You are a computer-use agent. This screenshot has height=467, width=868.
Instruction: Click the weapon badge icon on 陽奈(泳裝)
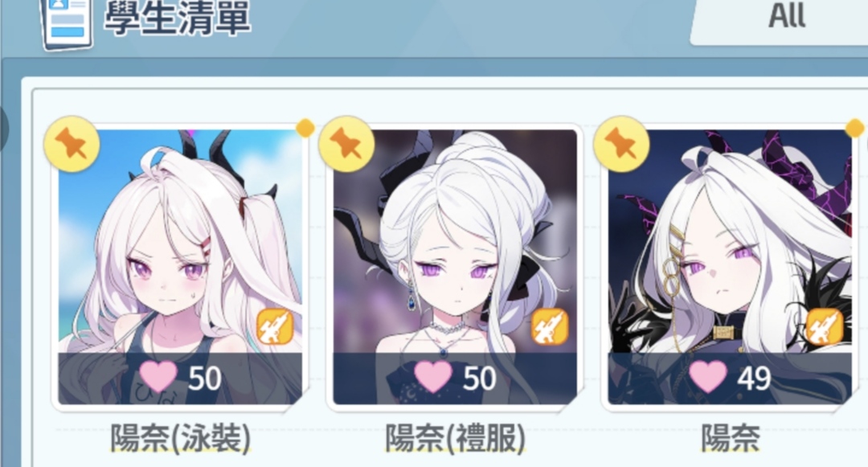tap(275, 326)
